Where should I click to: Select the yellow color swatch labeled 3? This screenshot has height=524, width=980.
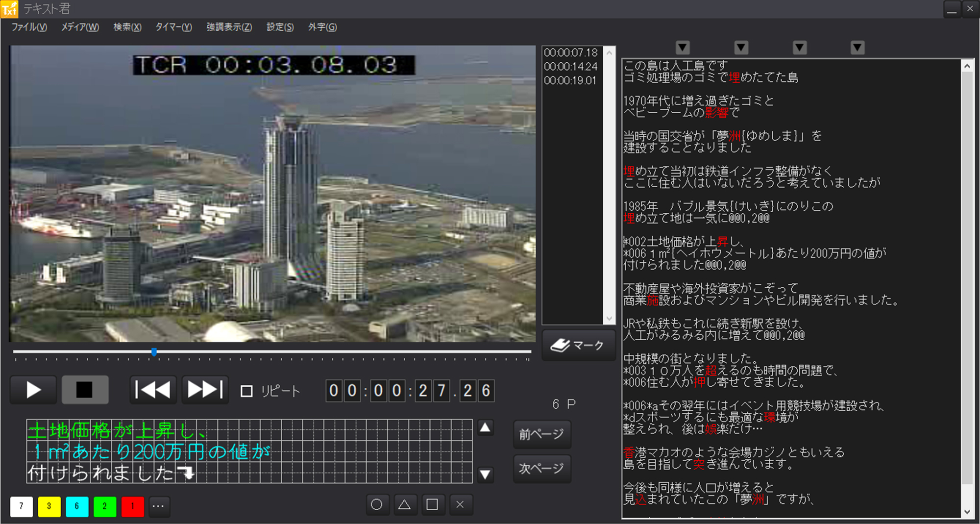(49, 506)
